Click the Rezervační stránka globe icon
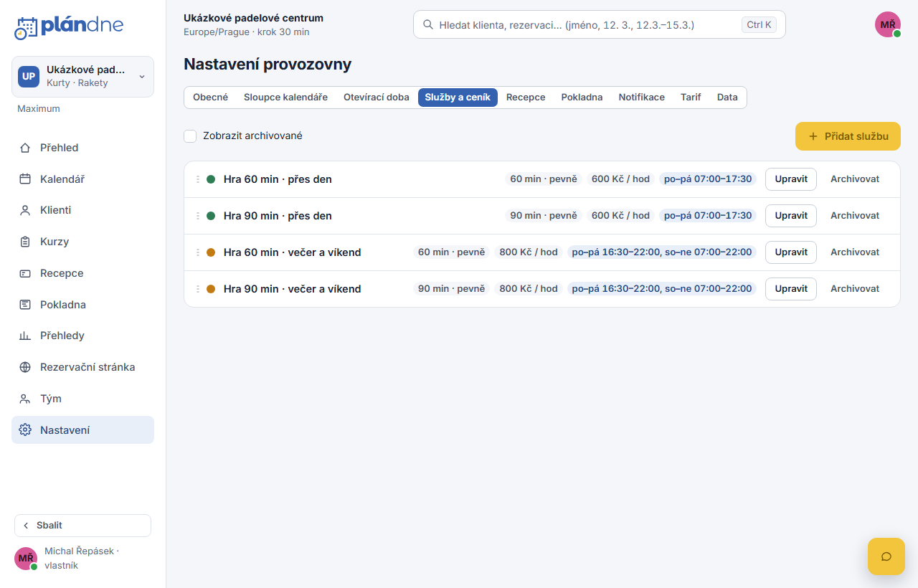The image size is (918, 588). click(x=25, y=367)
